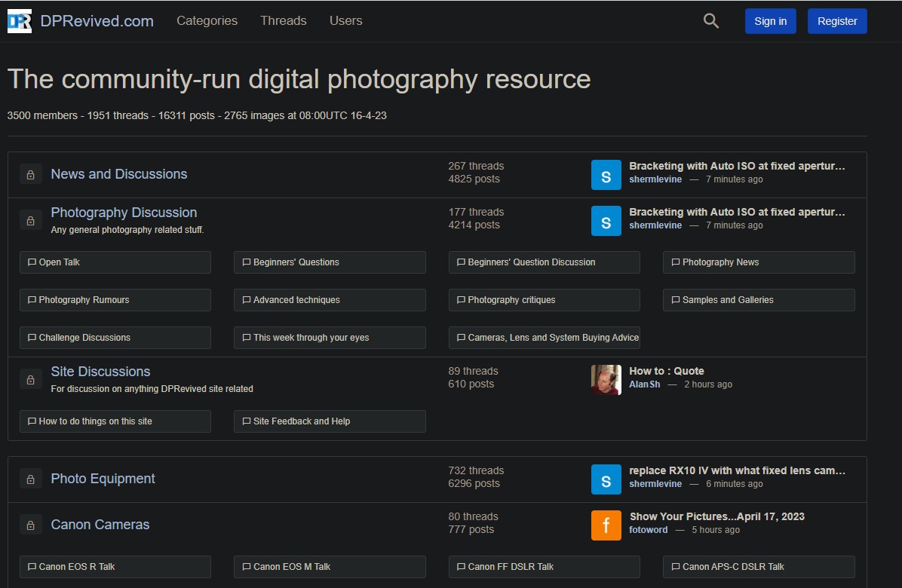The width and height of the screenshot is (902, 588).
Task: Open the Open Talk subforum
Action: [x=115, y=262]
